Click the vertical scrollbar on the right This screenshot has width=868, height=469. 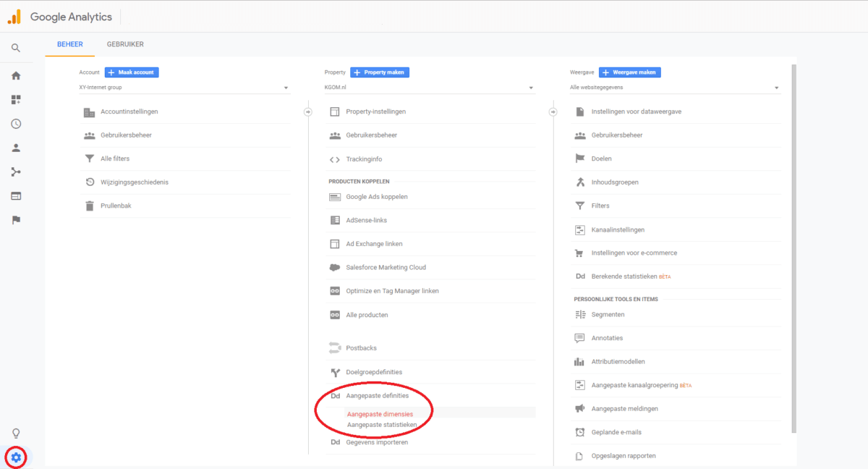pos(794,248)
